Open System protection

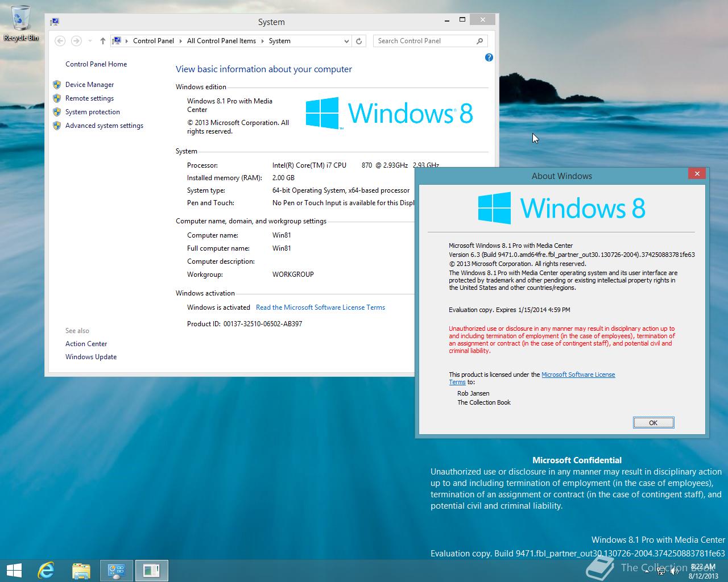(92, 112)
